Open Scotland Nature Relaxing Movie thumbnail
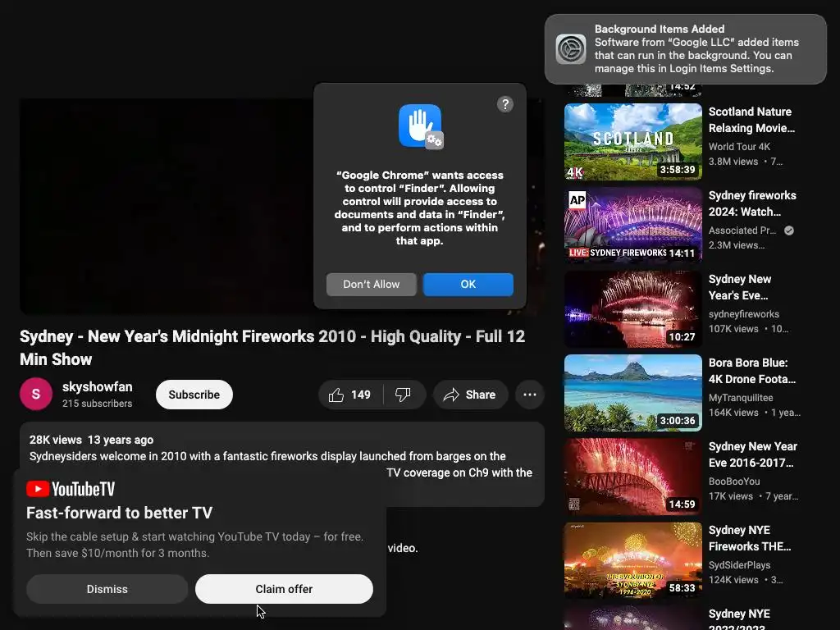840x630 pixels. [632, 142]
